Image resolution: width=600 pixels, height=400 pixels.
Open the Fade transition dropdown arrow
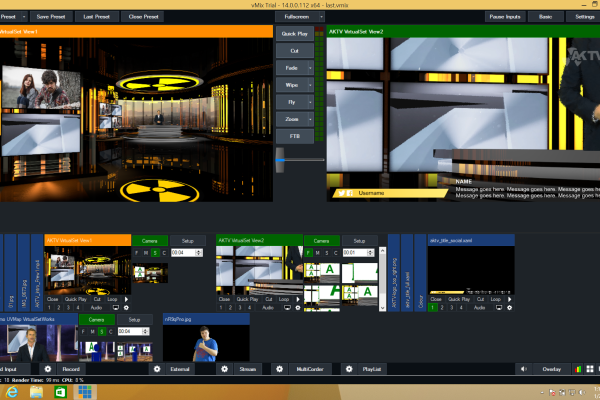click(x=311, y=67)
